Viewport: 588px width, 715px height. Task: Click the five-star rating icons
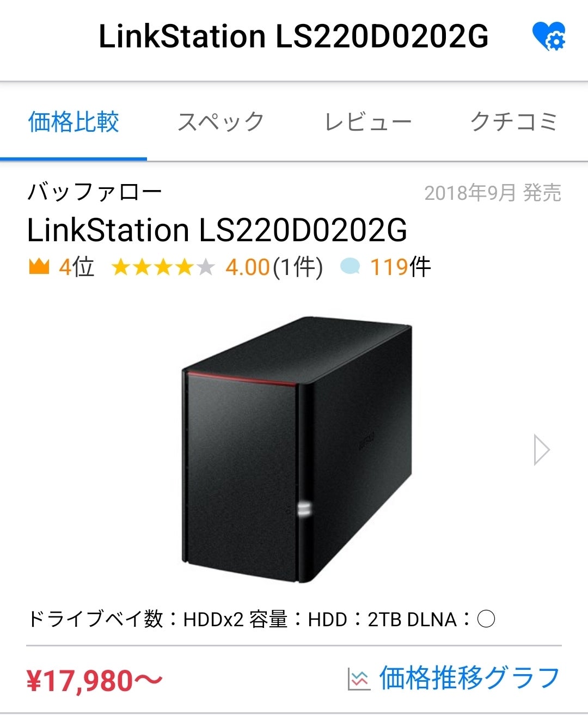tap(163, 267)
